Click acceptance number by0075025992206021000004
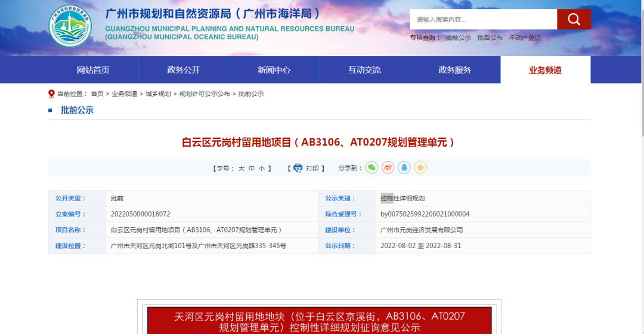 click(x=425, y=214)
